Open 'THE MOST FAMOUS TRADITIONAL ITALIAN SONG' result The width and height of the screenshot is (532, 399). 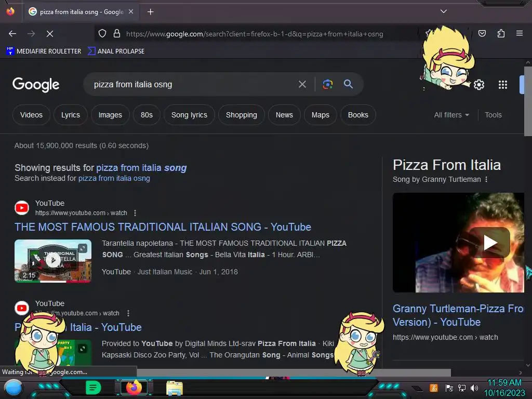pyautogui.click(x=163, y=227)
